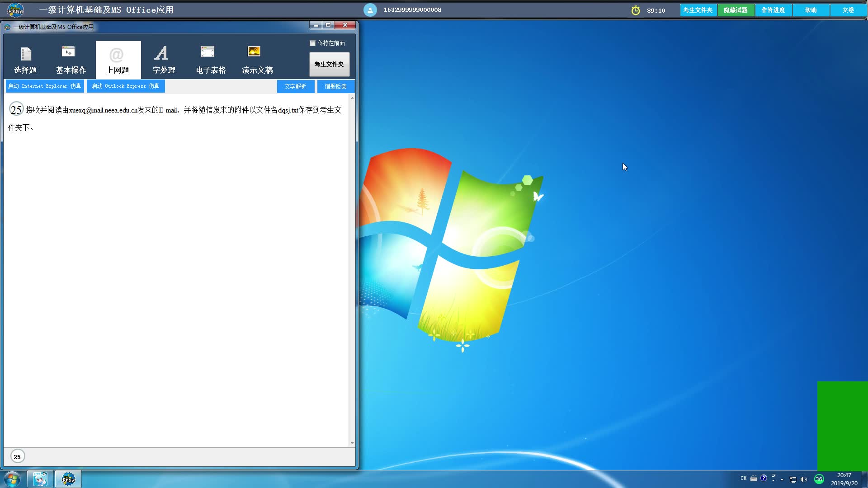Click the circled question number 25 in the text
Screen dimensions: 868x488
coord(16,109)
